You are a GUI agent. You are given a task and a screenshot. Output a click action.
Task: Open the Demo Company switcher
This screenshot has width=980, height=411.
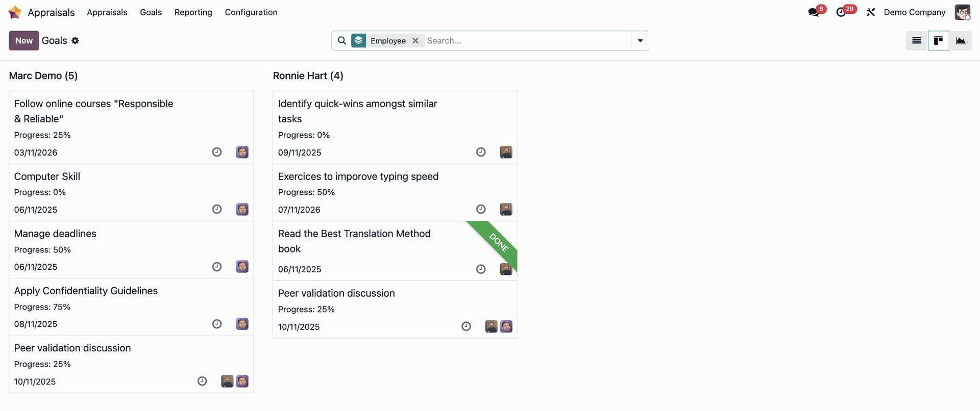(915, 12)
